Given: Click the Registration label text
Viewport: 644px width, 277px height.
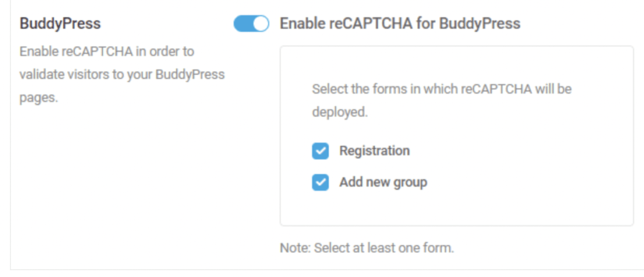Looking at the screenshot, I should click(x=374, y=151).
